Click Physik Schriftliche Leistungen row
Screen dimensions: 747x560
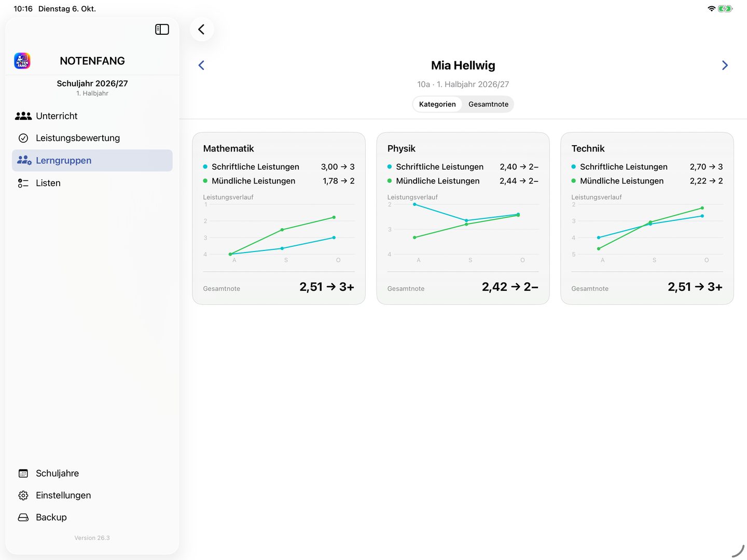click(x=463, y=167)
